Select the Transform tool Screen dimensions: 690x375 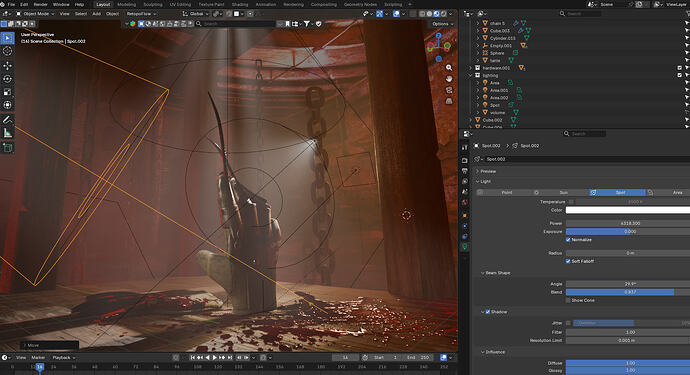tap(7, 105)
